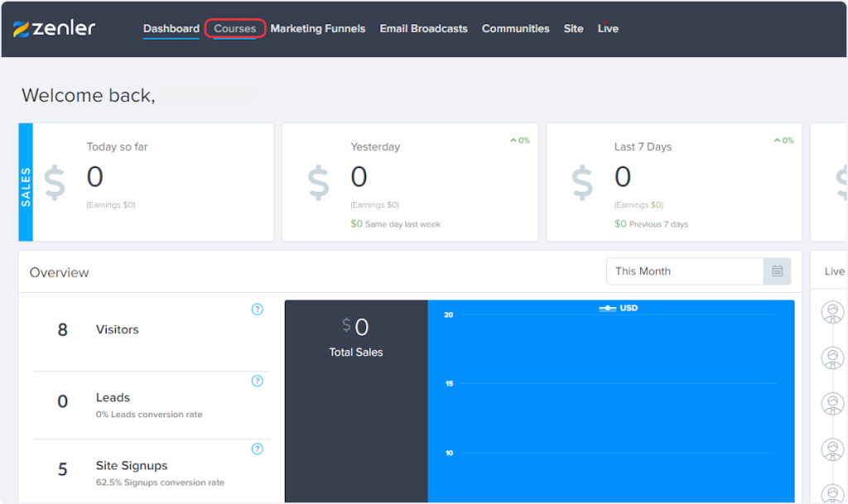This screenshot has height=504, width=848.
Task: Click the dollar icon in Yesterday card
Action: [x=319, y=183]
